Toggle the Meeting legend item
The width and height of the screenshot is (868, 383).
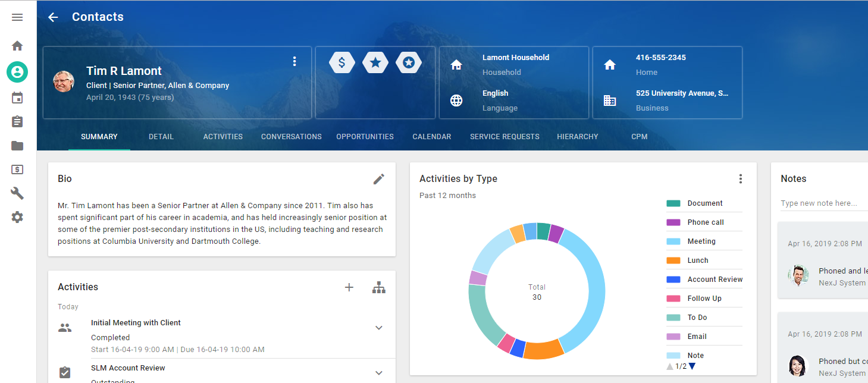(x=701, y=241)
